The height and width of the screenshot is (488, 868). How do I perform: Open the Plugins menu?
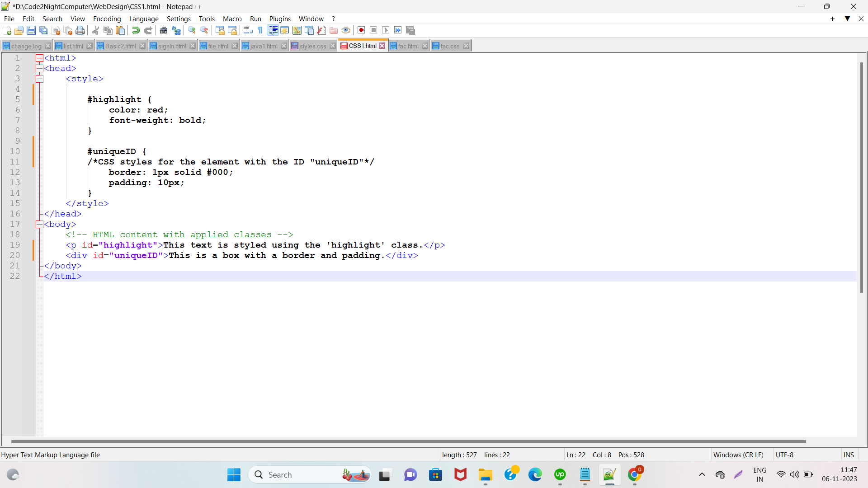tap(280, 19)
